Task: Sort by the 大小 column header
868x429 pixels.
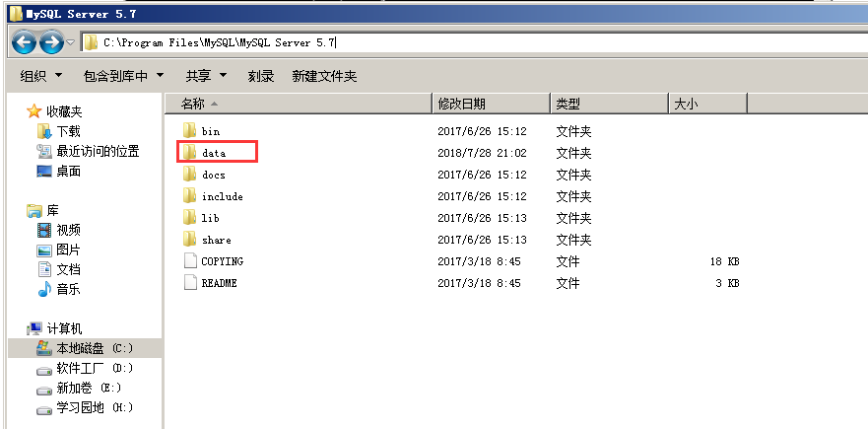Action: tap(707, 104)
